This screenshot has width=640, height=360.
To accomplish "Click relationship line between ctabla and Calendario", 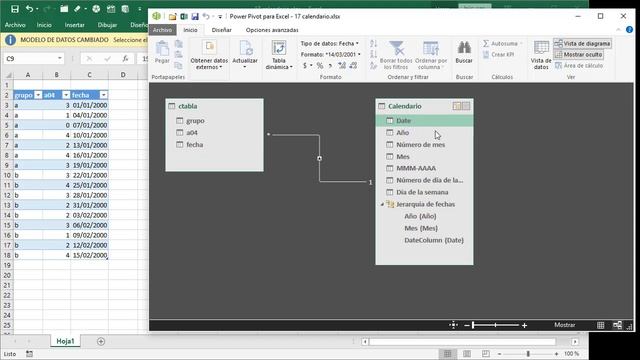I will 319,158.
